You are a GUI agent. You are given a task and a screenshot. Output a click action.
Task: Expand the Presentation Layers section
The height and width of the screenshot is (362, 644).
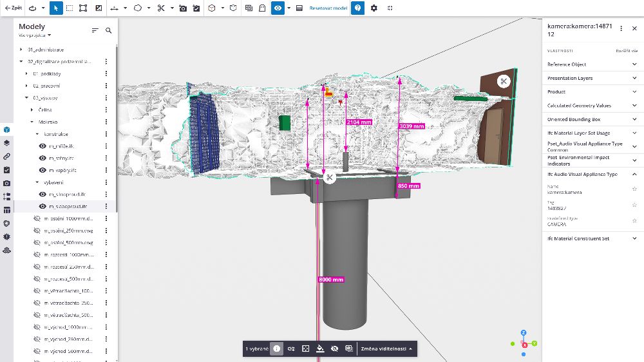pyautogui.click(x=590, y=78)
